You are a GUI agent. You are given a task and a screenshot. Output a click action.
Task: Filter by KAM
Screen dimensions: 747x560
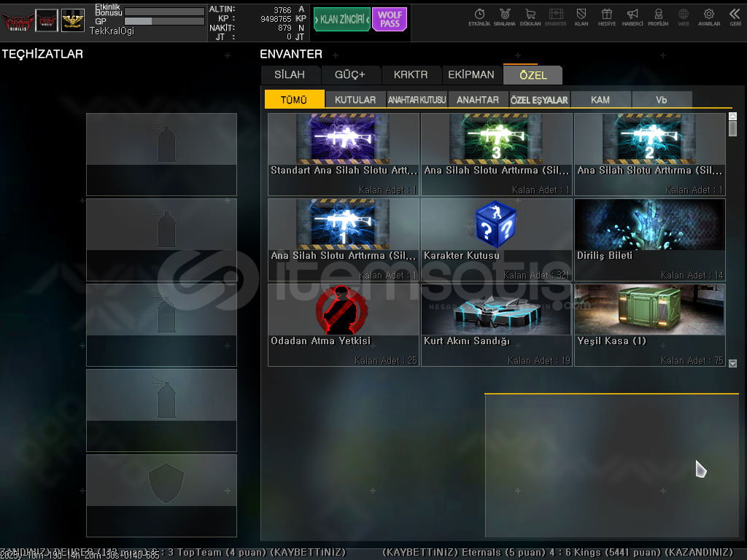[600, 99]
